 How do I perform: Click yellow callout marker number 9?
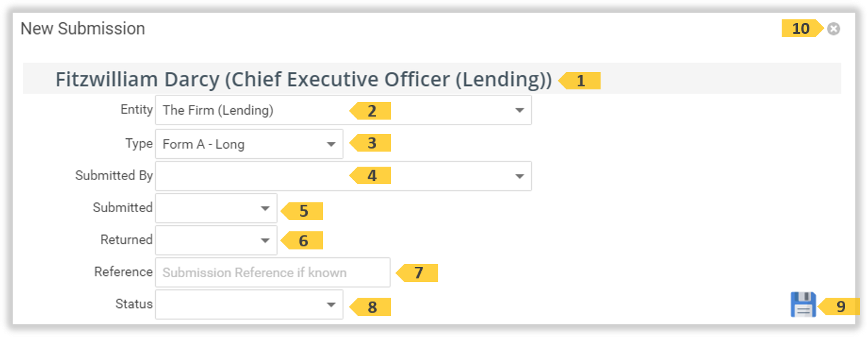point(840,306)
